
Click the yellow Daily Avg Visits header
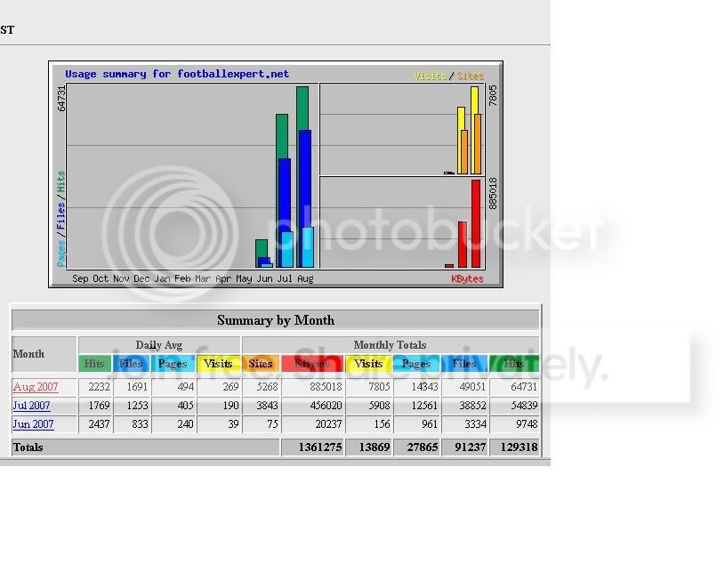pos(218,364)
